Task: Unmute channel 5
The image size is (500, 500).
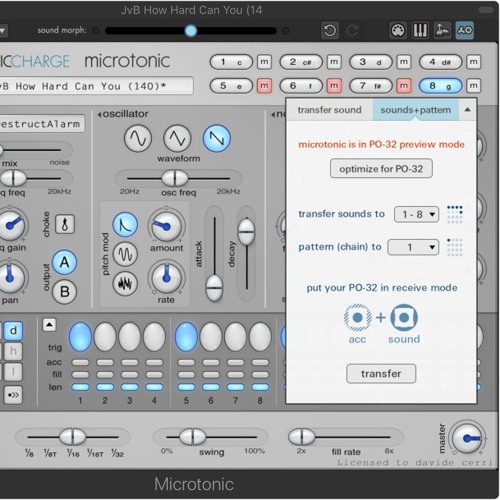Action: pos(264,86)
